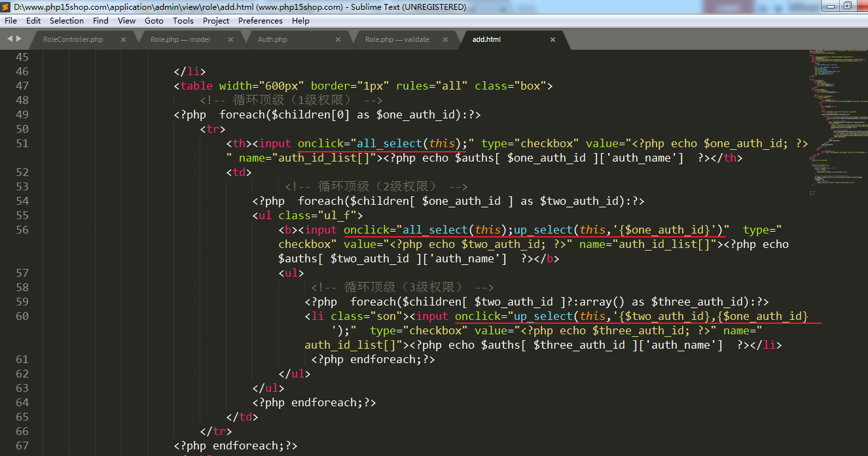Activate the Role.php — validate tab
The height and width of the screenshot is (456, 868).
coord(397,40)
